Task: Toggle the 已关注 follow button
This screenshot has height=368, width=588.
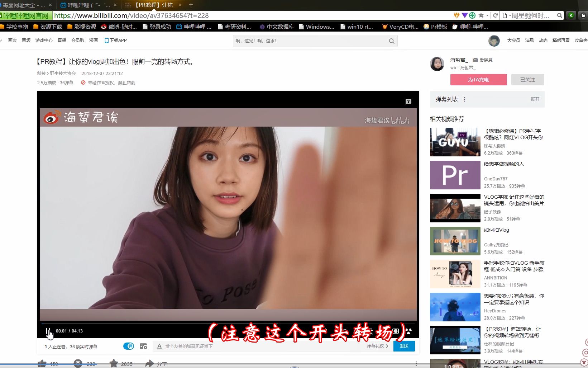Action: coord(527,79)
